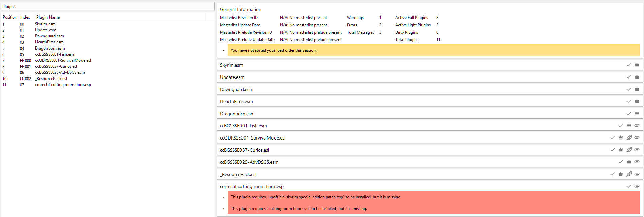Click the master crown icon on Skyrim.esm card
644x217 pixels.
[x=637, y=65]
